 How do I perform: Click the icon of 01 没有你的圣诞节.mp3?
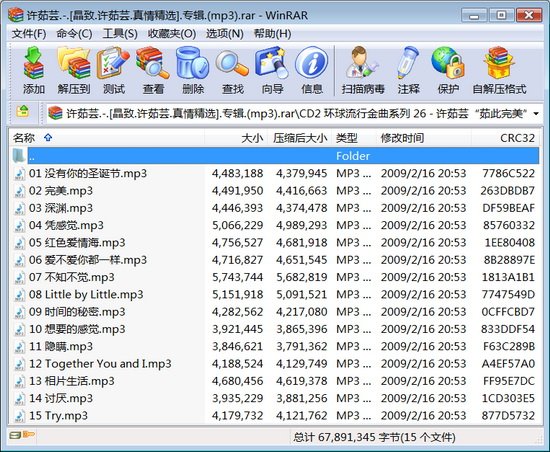(x=20, y=173)
